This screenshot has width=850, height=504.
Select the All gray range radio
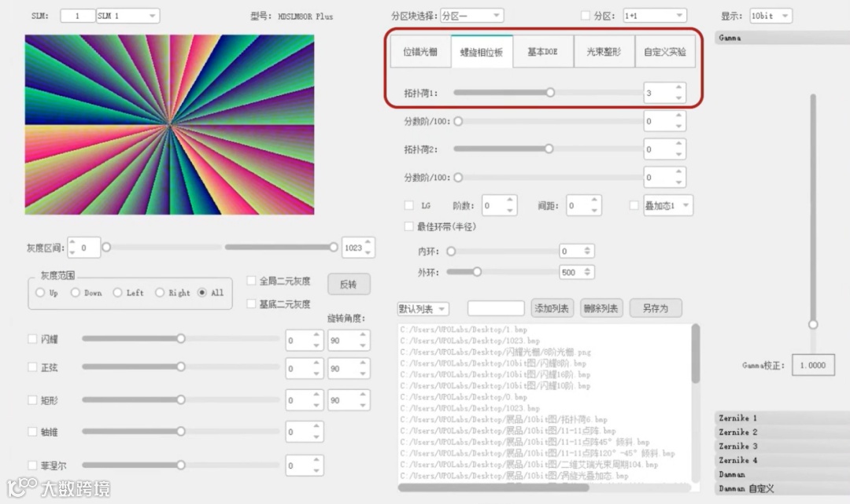click(x=202, y=292)
